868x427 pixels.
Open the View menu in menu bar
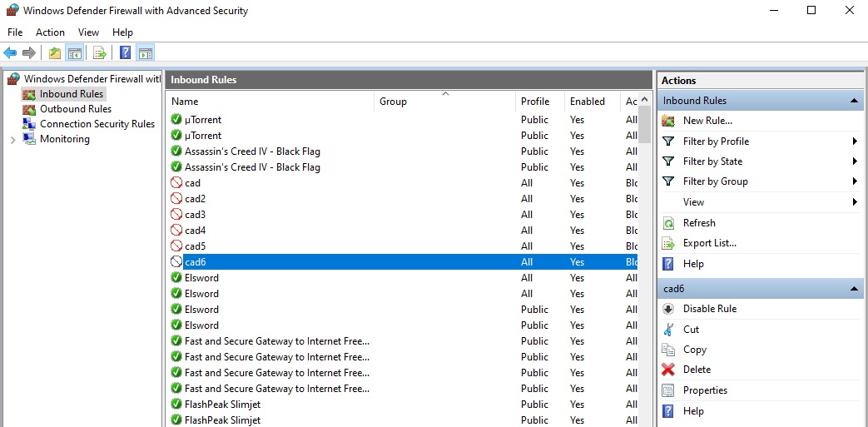pyautogui.click(x=88, y=32)
